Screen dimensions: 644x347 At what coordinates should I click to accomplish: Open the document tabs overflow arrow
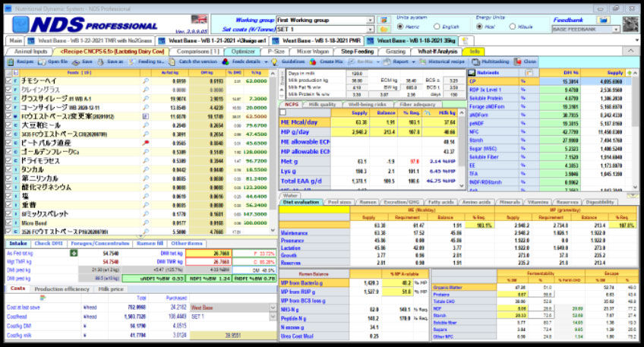[x=637, y=41]
